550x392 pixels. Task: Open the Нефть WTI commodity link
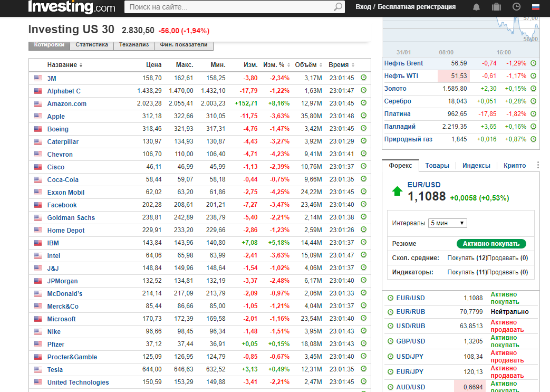[401, 76]
